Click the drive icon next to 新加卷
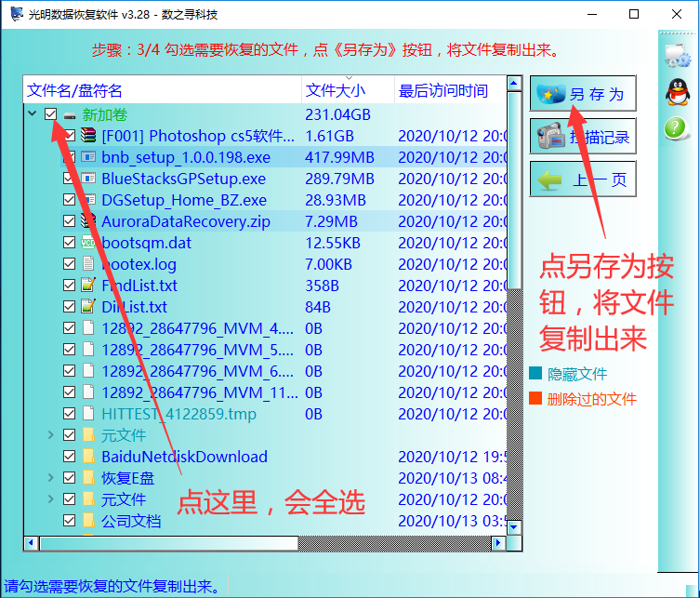Image resolution: width=700 pixels, height=598 pixels. (70, 116)
